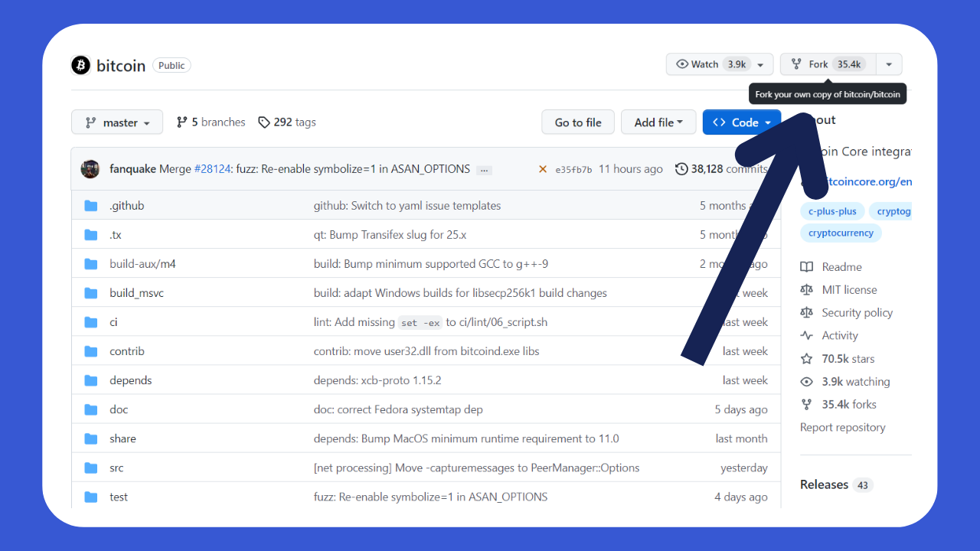Click the test folder icon
This screenshot has height=551, width=980.
91,497
